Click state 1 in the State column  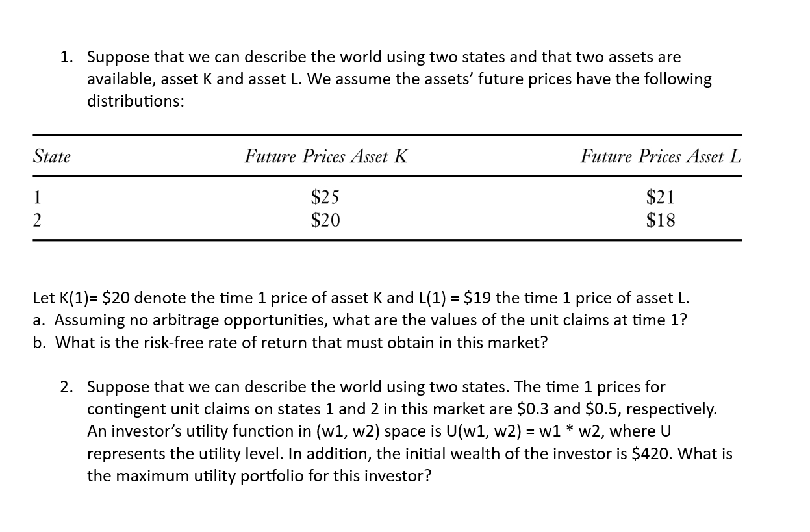click(x=38, y=196)
